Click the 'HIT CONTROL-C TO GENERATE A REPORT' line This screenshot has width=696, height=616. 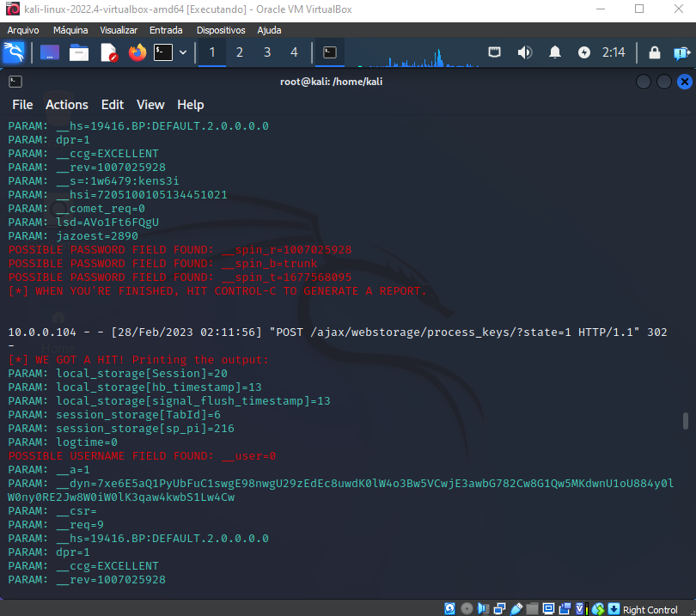click(217, 290)
